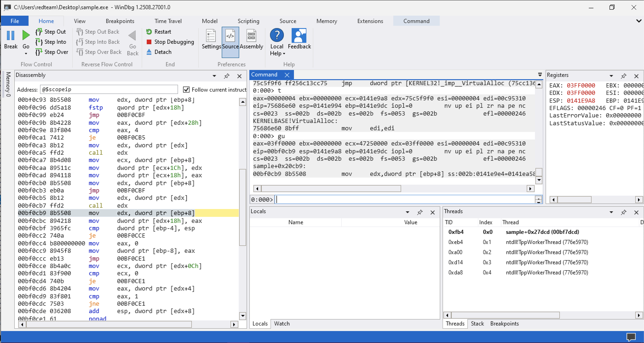Open Command window options menu
The height and width of the screenshot is (343, 644).
point(540,75)
